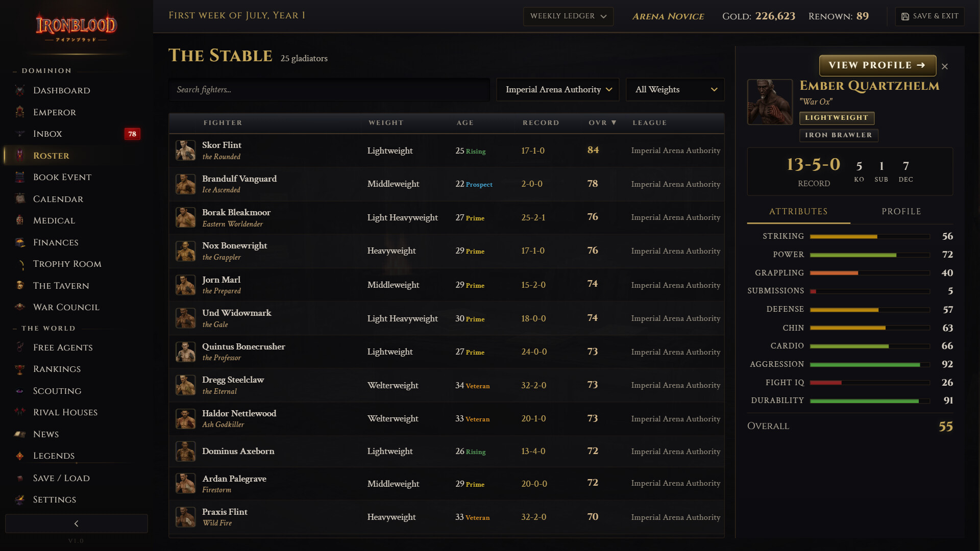This screenshot has width=980, height=551.
Task: Switch to the Profile tab
Action: pos(901,212)
